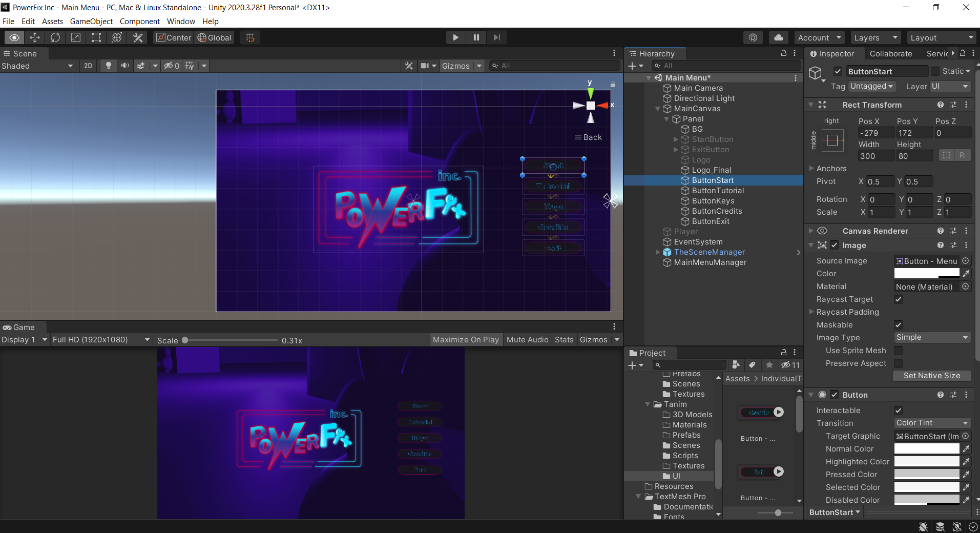Toggle Maskable checkbox
Viewport: 980px width, 533px height.
898,324
